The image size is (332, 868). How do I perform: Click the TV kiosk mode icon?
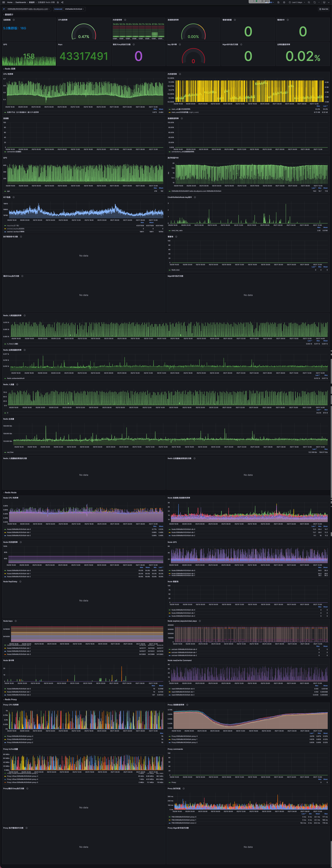324,2
